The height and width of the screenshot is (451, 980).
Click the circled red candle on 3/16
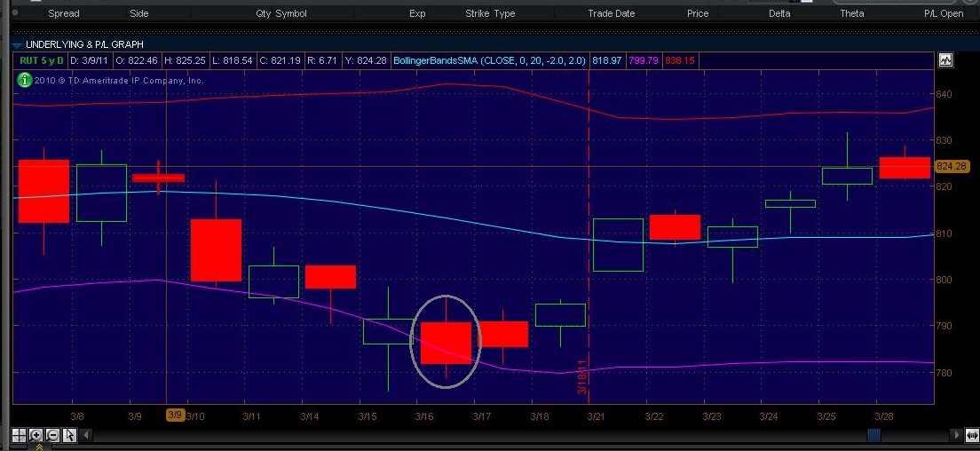(x=446, y=343)
